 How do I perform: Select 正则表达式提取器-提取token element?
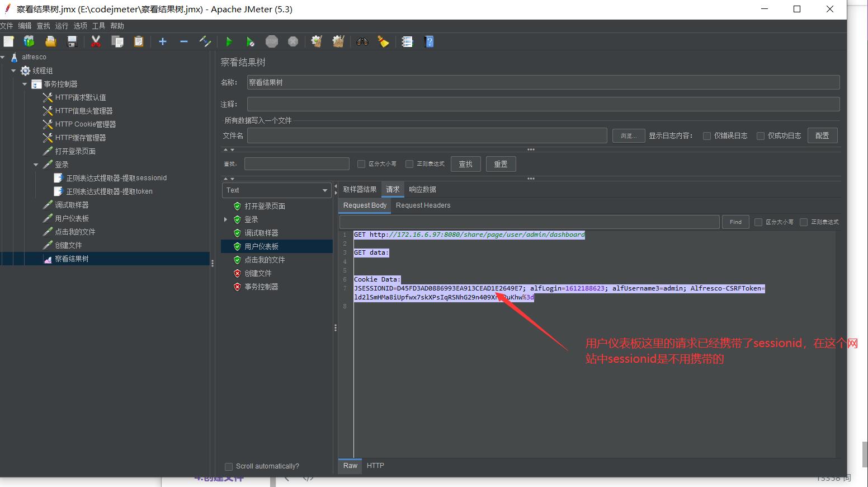[x=109, y=191]
